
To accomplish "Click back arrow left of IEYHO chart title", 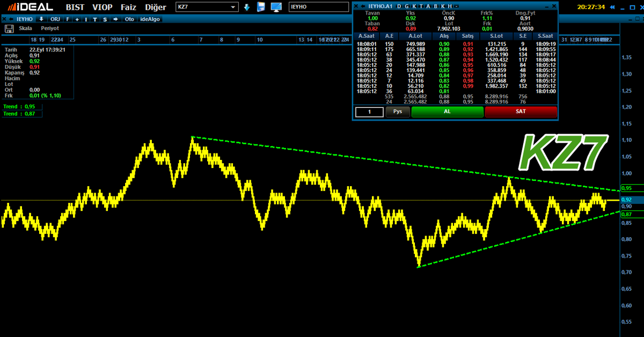I will [11, 19].
